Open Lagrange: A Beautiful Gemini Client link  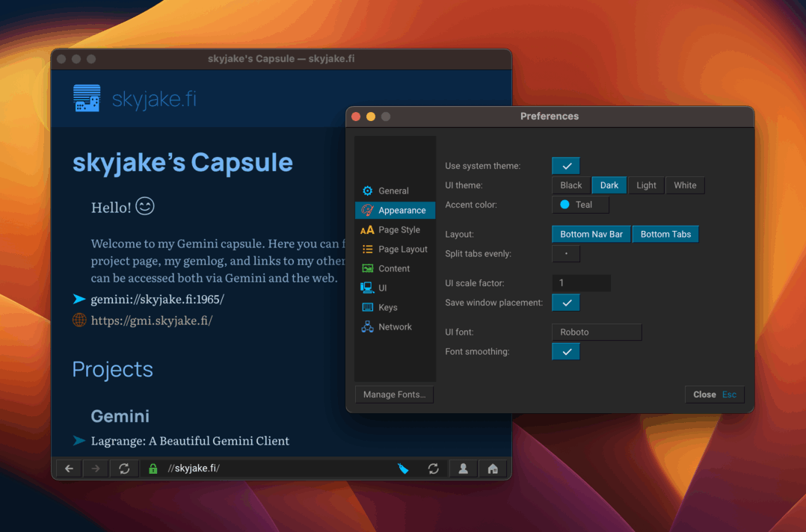click(x=190, y=441)
